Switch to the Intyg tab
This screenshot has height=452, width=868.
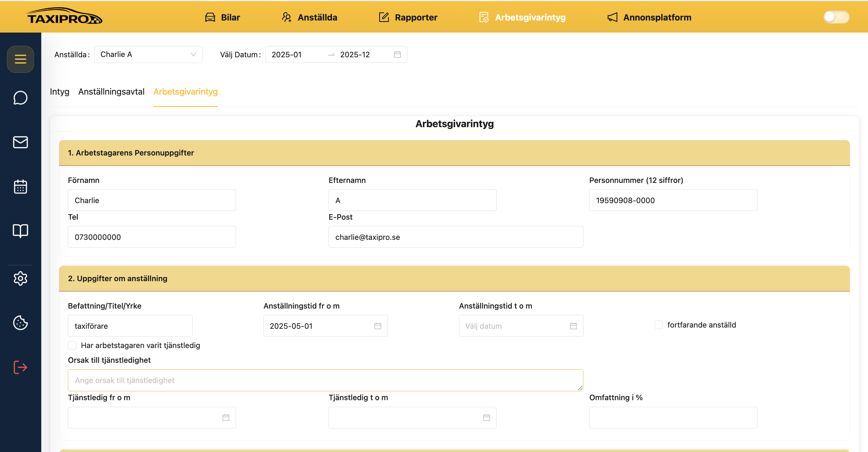(60, 92)
